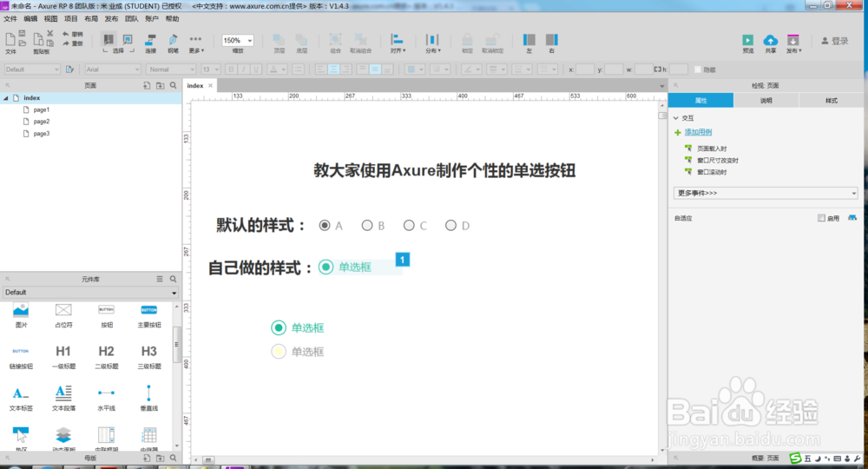Open the Publish (发布) toolbar dropdown

click(794, 43)
